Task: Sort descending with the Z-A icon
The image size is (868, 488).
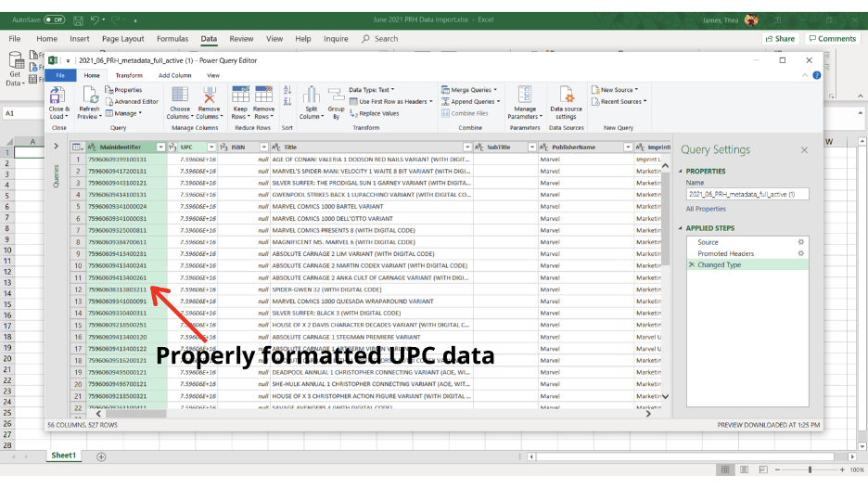Action: [x=287, y=101]
